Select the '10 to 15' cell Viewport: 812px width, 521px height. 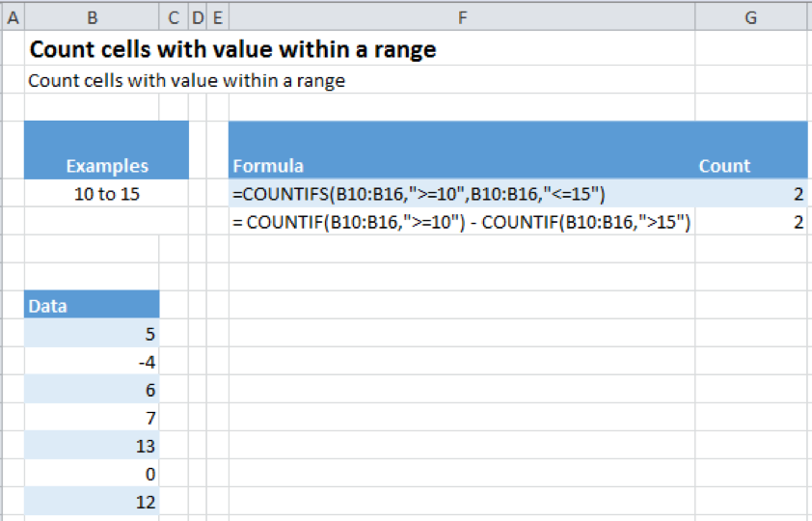click(x=107, y=194)
